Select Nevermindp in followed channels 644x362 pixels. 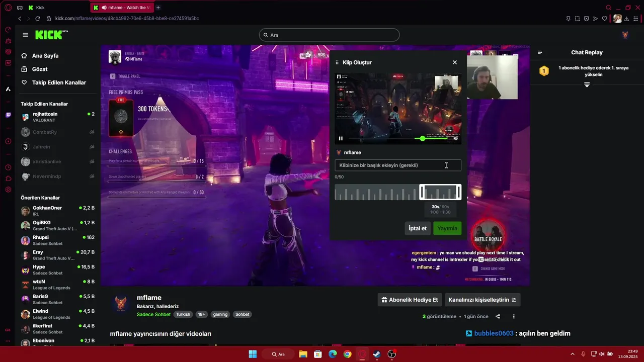click(57, 176)
